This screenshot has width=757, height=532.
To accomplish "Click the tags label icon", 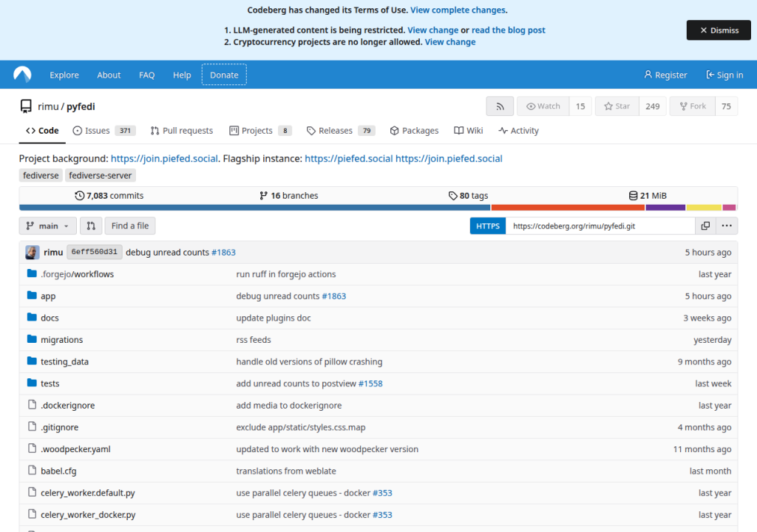I will point(452,196).
